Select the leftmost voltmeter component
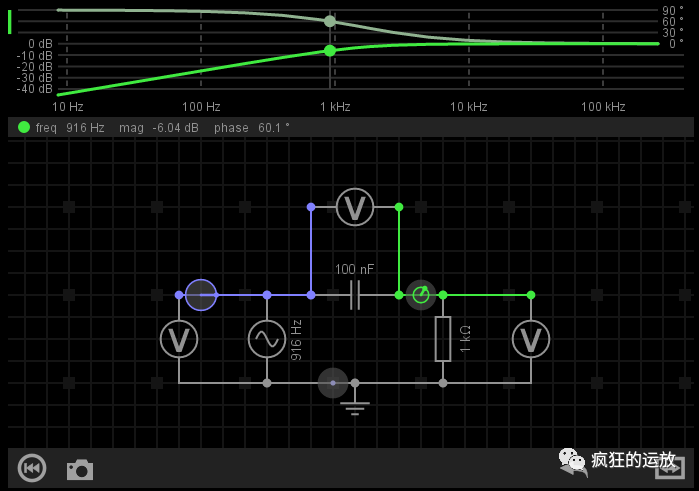The width and height of the screenshot is (699, 491). click(x=179, y=339)
